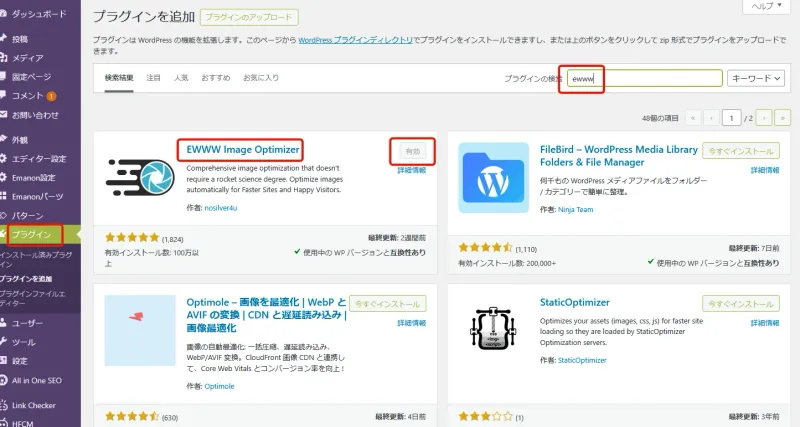Go to the previous results page
Image resolution: width=800 pixels, height=427 pixels.
tap(711, 118)
